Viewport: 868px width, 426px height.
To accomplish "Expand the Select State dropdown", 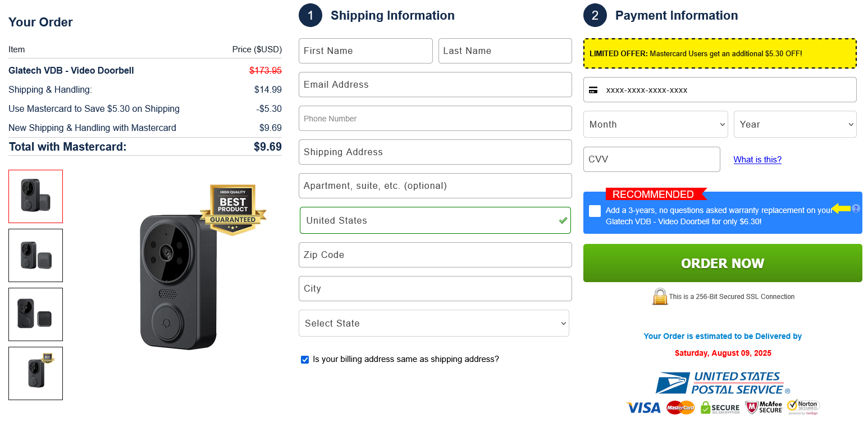I will [x=434, y=323].
